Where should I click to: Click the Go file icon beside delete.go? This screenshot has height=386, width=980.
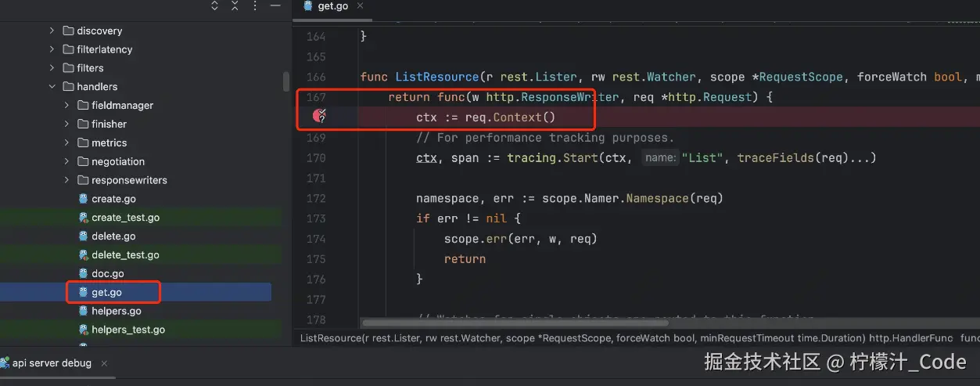click(x=83, y=236)
